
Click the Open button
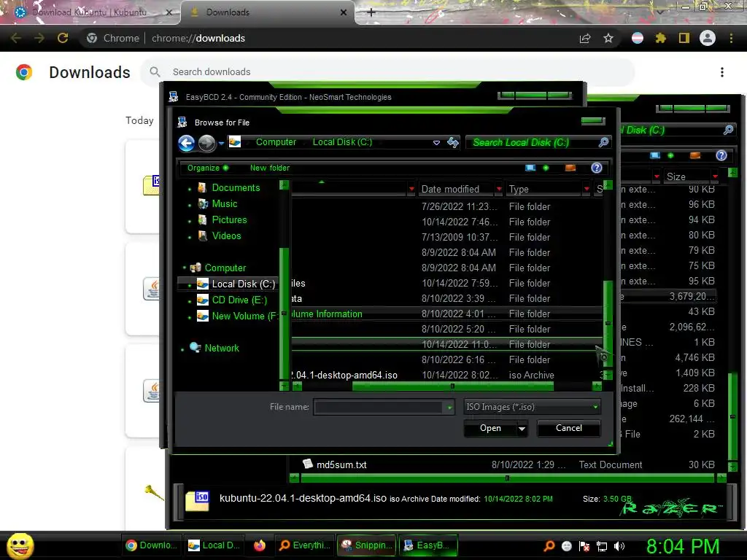pos(490,428)
